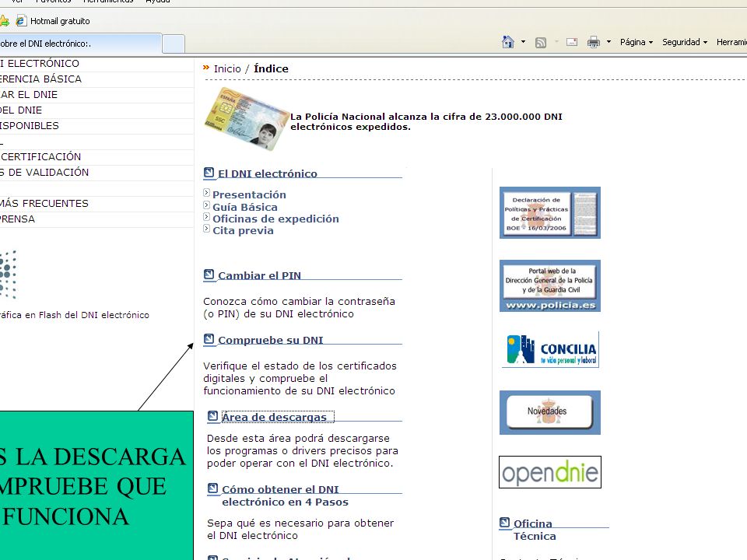This screenshot has height=560, width=747.
Task: Open the Seguridad menu
Action: [x=685, y=42]
